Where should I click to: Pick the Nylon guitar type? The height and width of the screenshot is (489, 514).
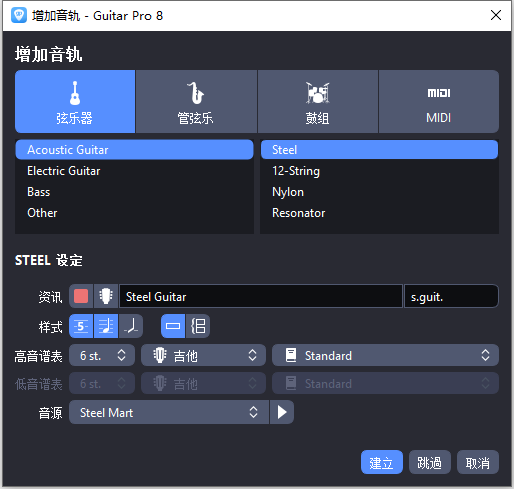379,192
